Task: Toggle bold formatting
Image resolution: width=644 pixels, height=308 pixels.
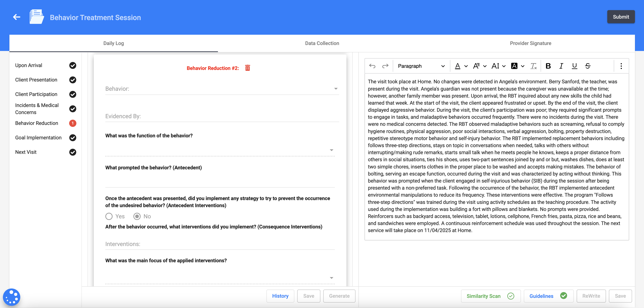Action: pos(548,66)
